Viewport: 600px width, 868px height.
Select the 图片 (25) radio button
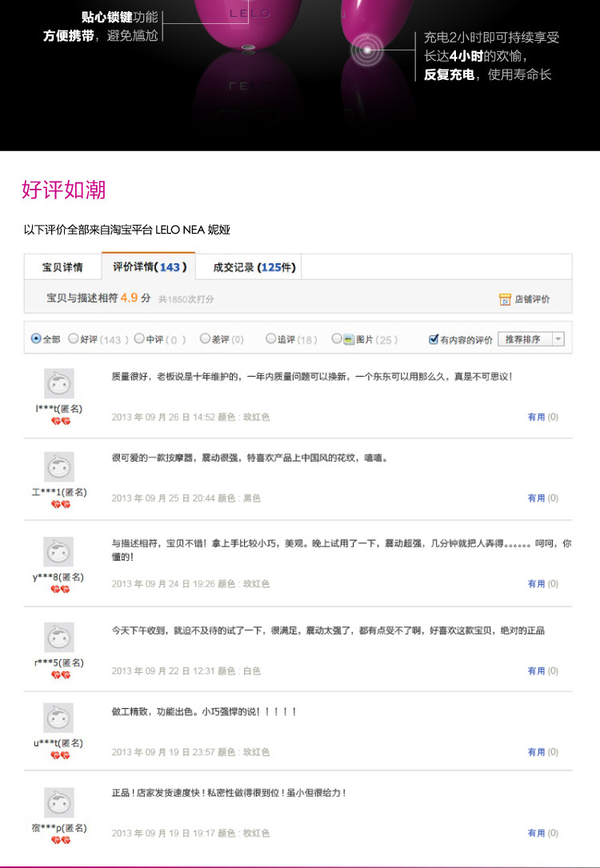click(336, 338)
